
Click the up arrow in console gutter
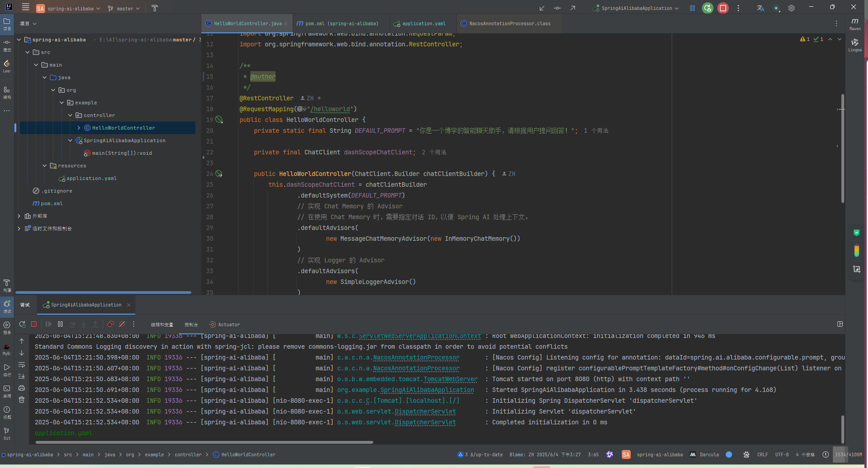pyautogui.click(x=22, y=341)
